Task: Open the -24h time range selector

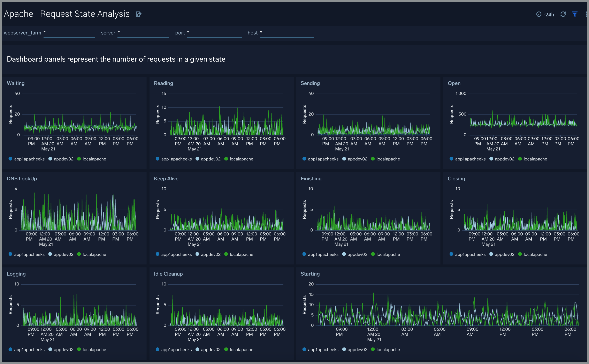Action: 549,15
